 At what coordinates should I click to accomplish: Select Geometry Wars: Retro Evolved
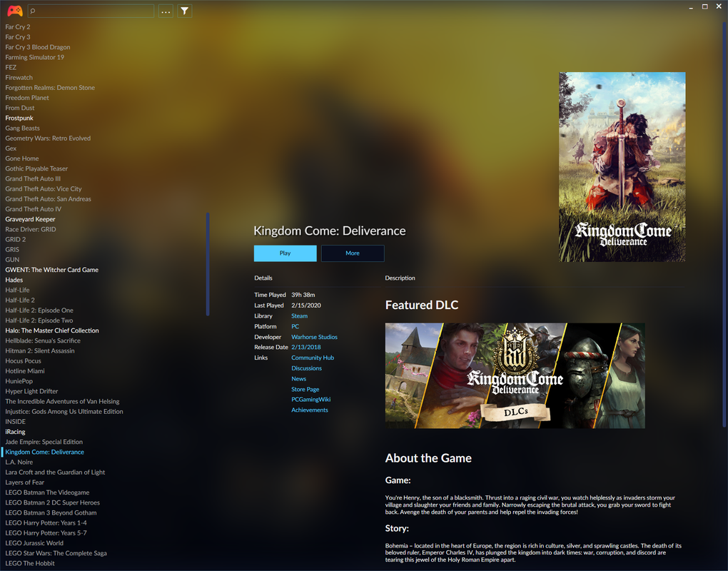click(48, 138)
